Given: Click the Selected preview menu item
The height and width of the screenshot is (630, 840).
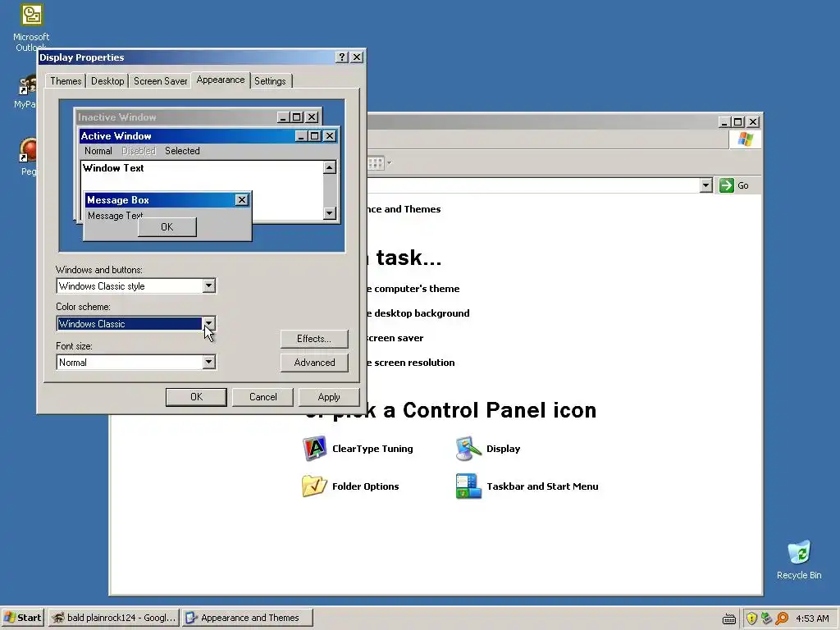Looking at the screenshot, I should coord(182,151).
